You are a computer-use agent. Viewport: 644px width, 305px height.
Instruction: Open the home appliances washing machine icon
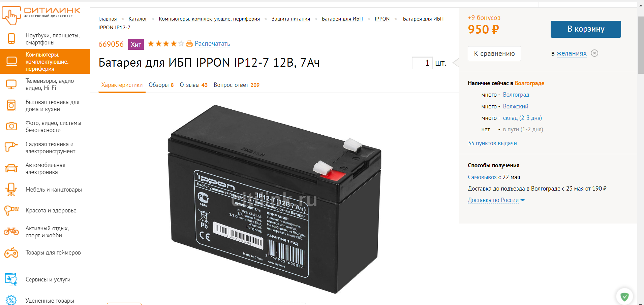click(11, 105)
